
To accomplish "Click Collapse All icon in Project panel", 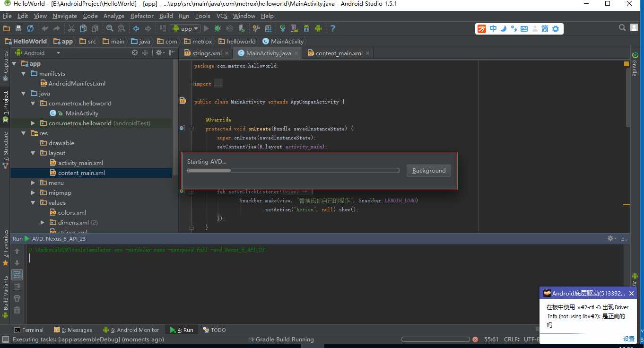I will [145, 53].
